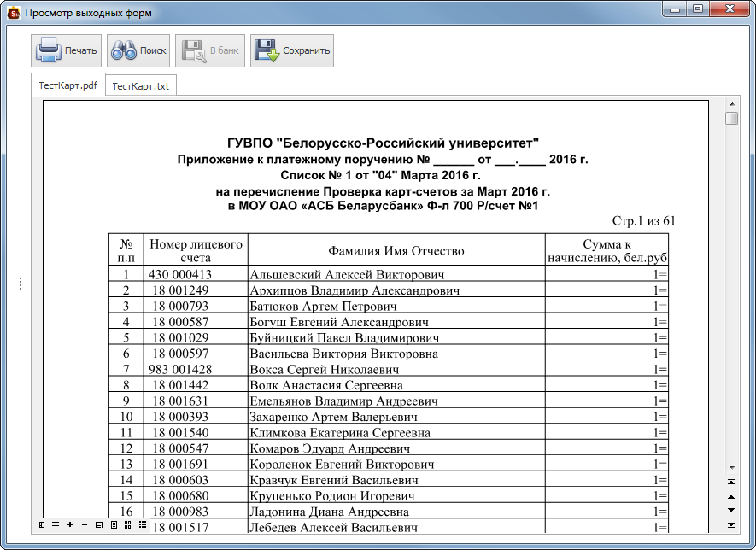Viewport: 756px width, 550px height.
Task: Jump to first page arrow icon
Action: pos(731,482)
